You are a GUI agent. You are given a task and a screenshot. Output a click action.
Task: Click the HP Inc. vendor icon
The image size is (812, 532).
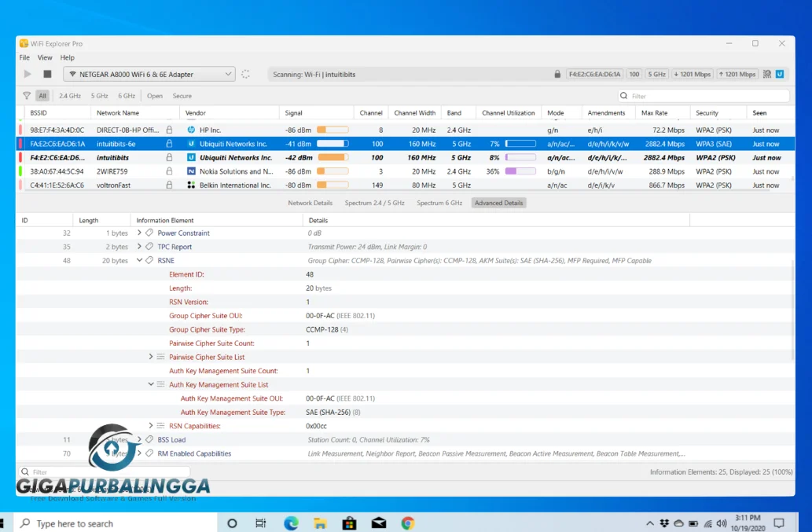[191, 130]
